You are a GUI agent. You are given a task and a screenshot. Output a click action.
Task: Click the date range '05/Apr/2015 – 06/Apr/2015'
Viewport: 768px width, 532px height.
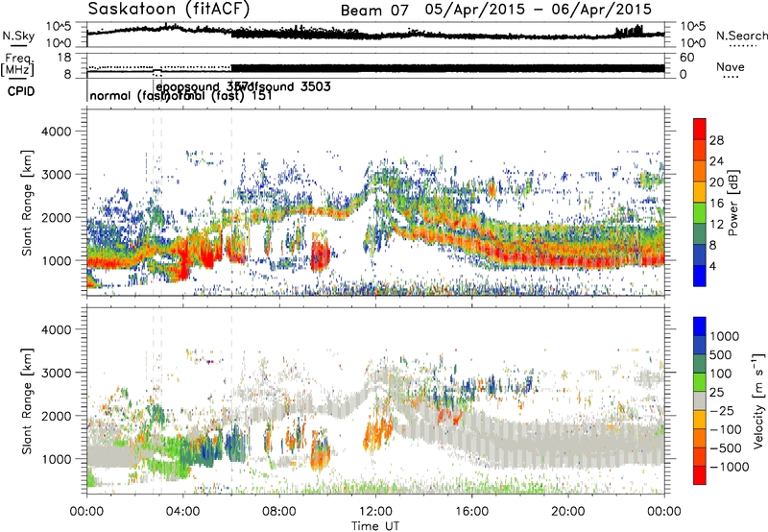pos(539,10)
